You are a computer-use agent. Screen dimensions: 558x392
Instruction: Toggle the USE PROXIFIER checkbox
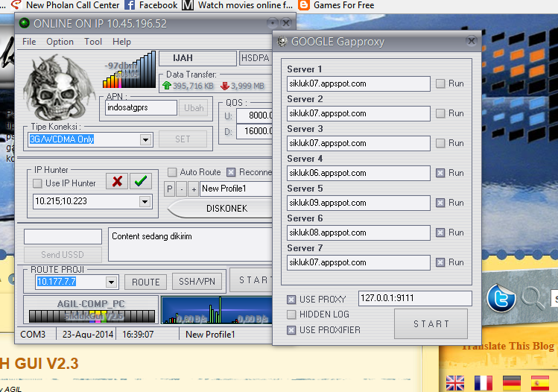pyautogui.click(x=291, y=330)
